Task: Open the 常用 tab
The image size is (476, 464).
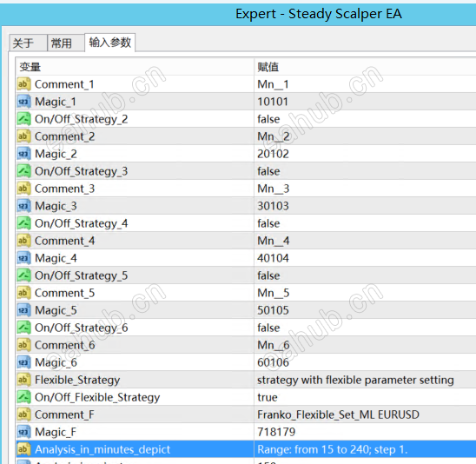Action: (65, 43)
